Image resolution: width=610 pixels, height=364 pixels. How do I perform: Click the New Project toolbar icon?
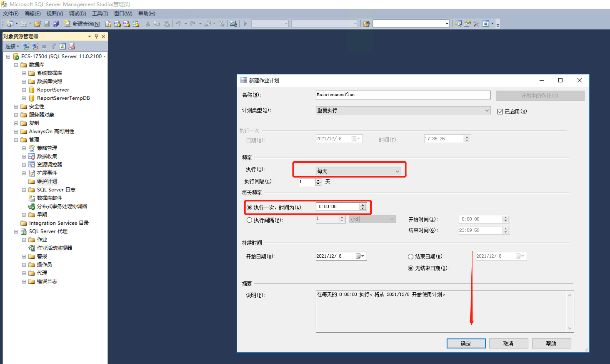click(10, 24)
